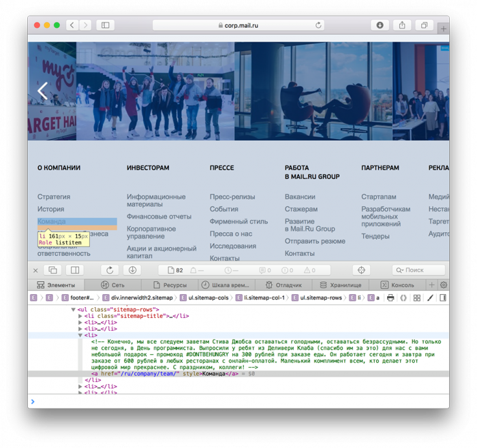Image resolution: width=477 pixels, height=448 pixels.
Task: Collapse the ul sitemap-rows node
Action: [x=73, y=310]
